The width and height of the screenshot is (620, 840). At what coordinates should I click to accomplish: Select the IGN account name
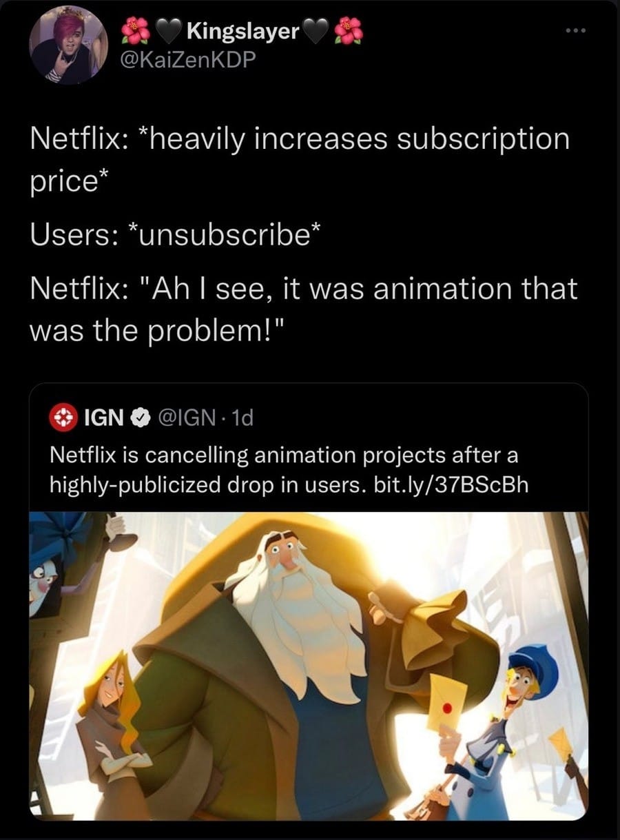[x=103, y=418]
